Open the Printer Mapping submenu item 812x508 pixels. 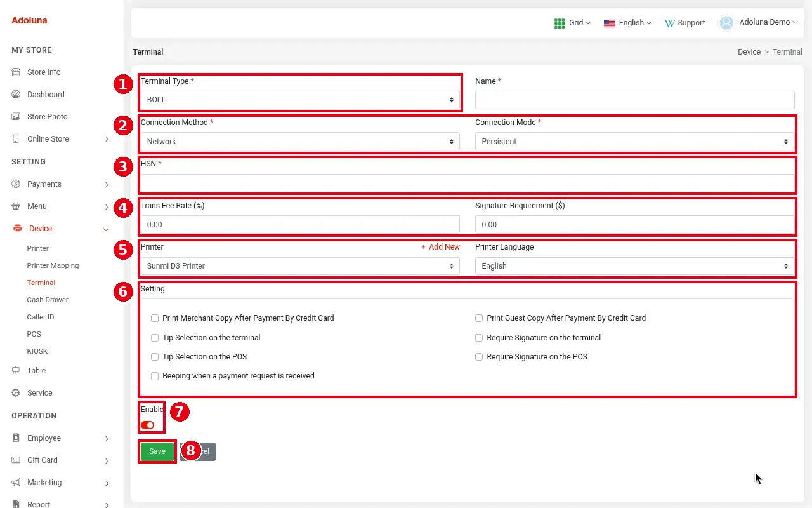pyautogui.click(x=53, y=265)
